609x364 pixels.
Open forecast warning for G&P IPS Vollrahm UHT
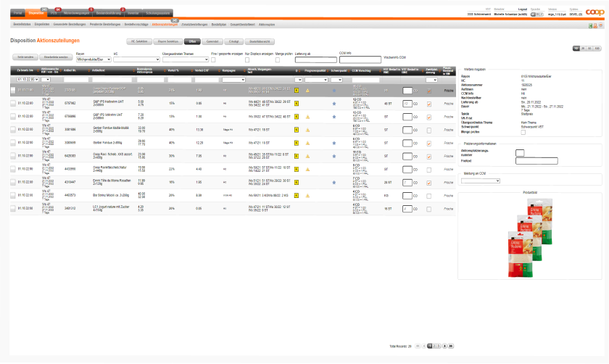pos(307,117)
